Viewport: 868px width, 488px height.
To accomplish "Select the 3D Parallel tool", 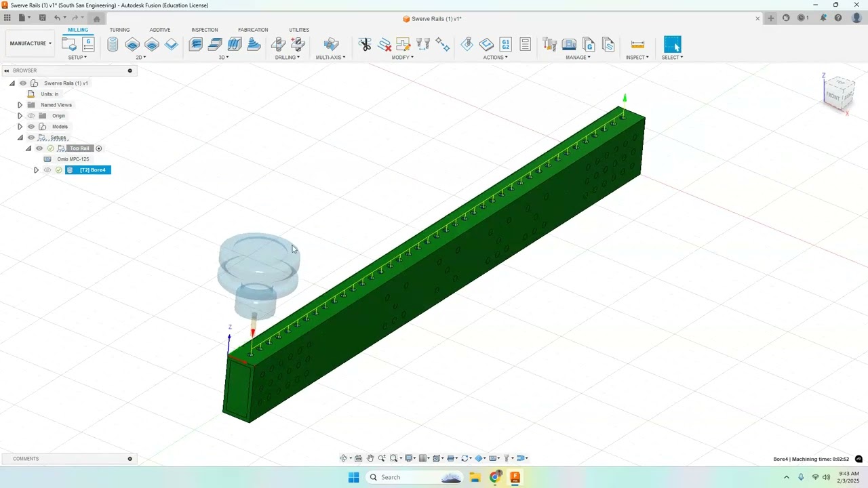I will click(x=235, y=45).
